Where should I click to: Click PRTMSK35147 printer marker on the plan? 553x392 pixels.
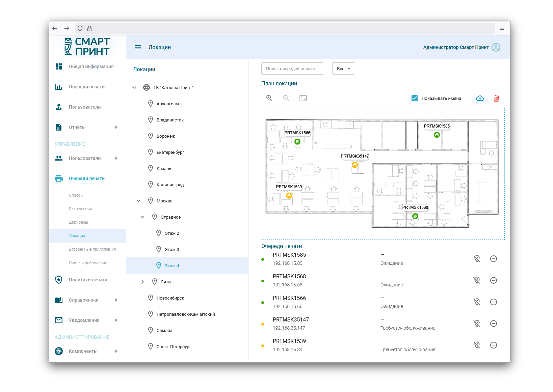[355, 165]
